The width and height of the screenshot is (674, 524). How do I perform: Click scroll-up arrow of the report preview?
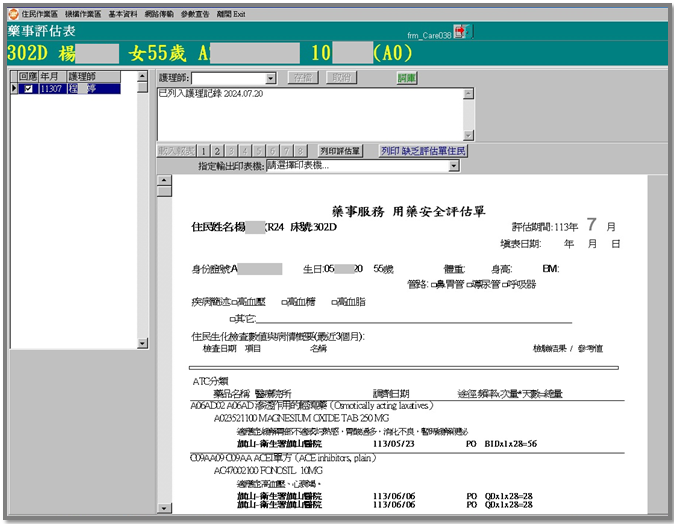(x=164, y=180)
